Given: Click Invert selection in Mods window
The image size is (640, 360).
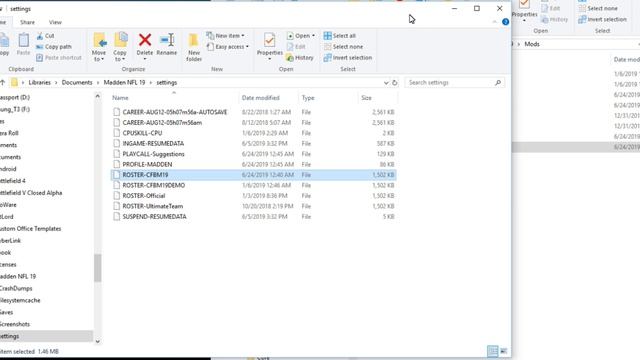Looking at the screenshot, I should [602, 19].
